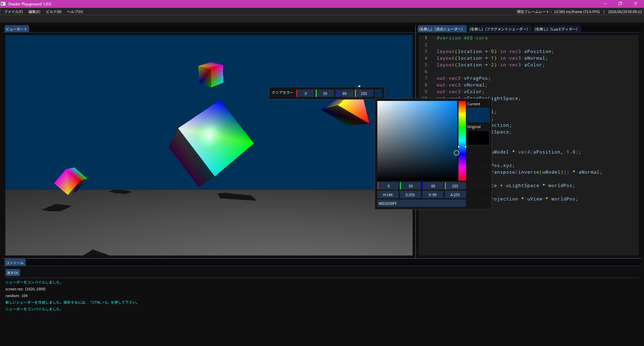Viewport: 644px width, 346px height.
Task: Click code line with 'in vec3 aPosition;'
Action: pos(495,52)
